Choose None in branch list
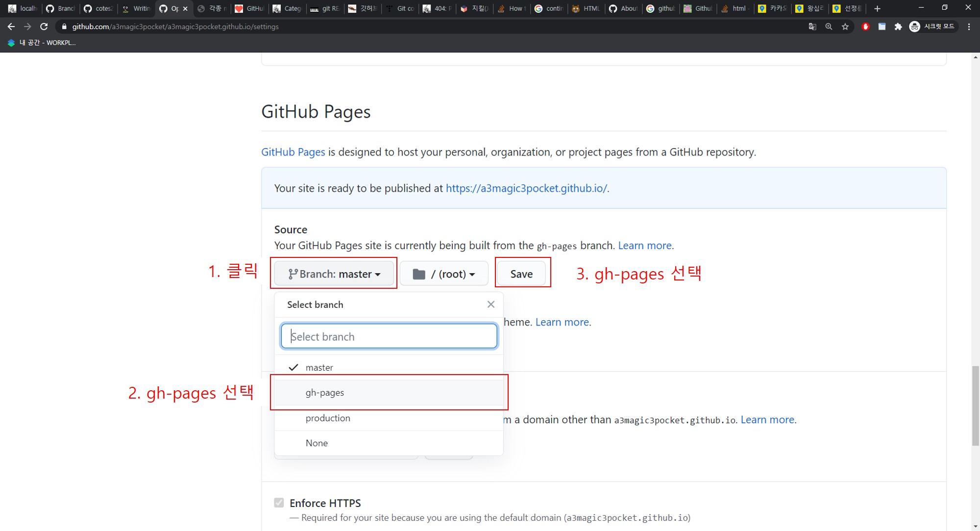The width and height of the screenshot is (980, 531). click(389, 443)
